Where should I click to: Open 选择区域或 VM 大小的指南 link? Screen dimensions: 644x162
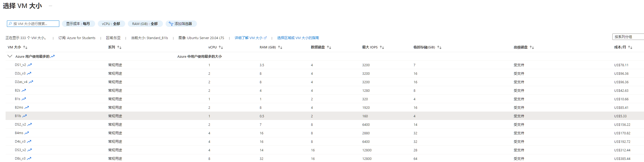point(298,38)
